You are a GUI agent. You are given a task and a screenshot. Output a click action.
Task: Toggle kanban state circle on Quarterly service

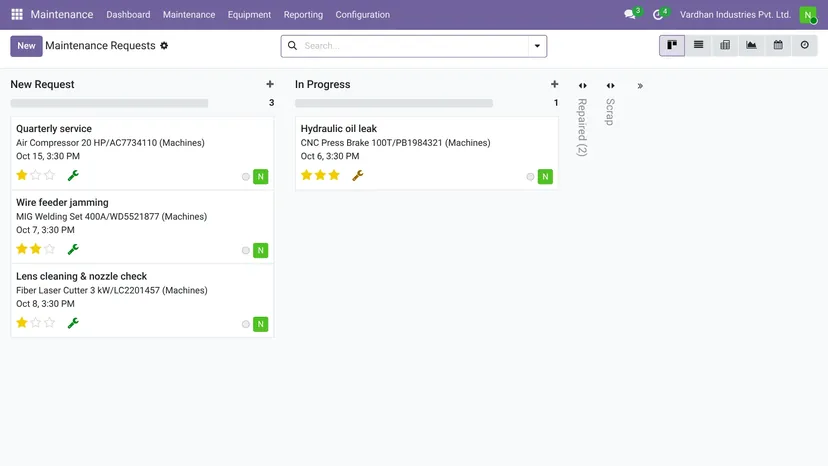(246, 177)
